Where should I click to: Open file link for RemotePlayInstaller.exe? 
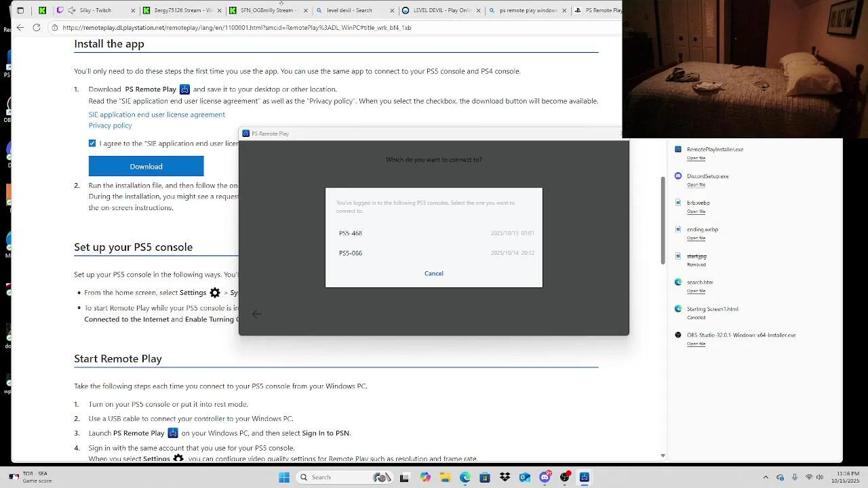(x=696, y=158)
